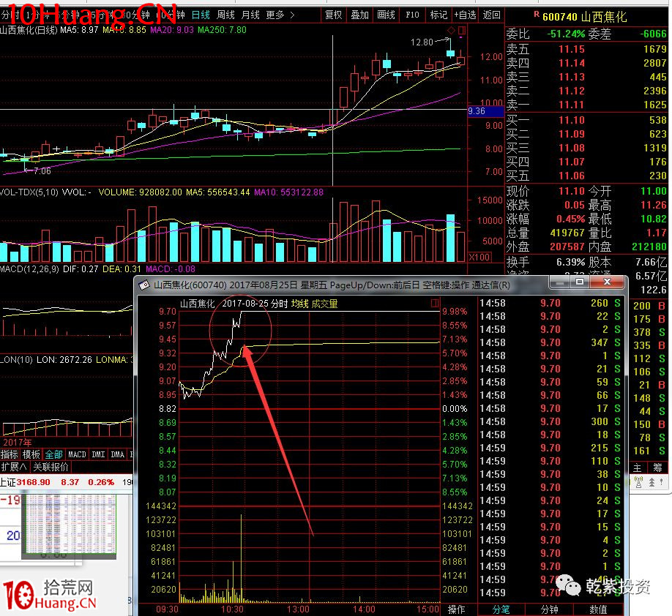Open the 关联报价 related quotes tab

(x=51, y=467)
